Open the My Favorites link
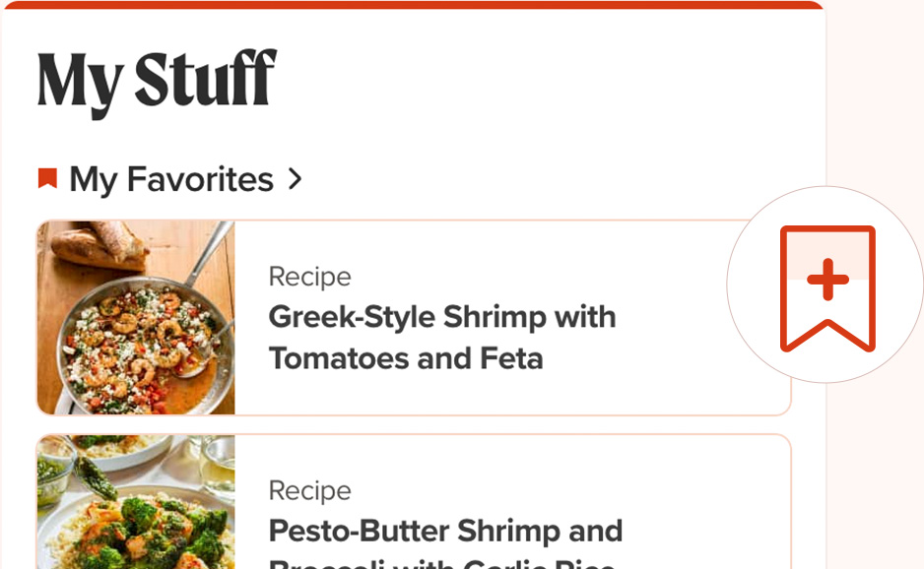The height and width of the screenshot is (569, 924). pyautogui.click(x=170, y=179)
